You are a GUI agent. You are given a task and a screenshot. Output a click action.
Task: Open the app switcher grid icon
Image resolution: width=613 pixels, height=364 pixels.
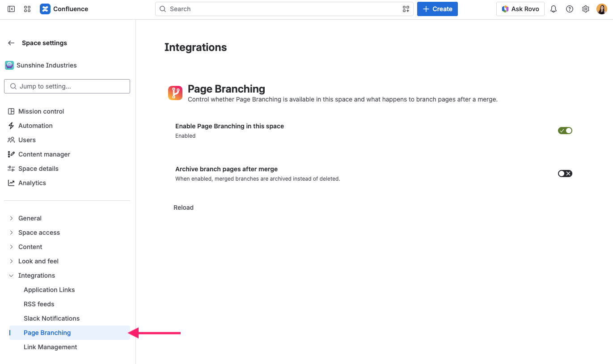pos(27,9)
